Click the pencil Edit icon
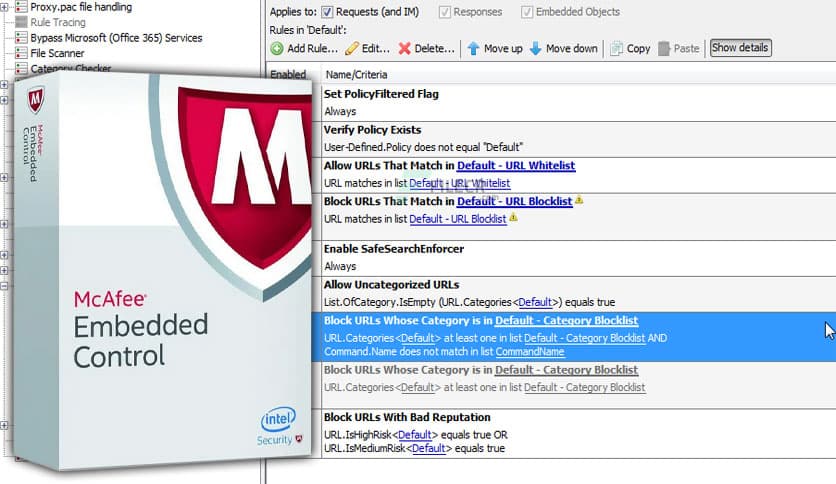Image resolution: width=836 pixels, height=484 pixels. pos(352,49)
